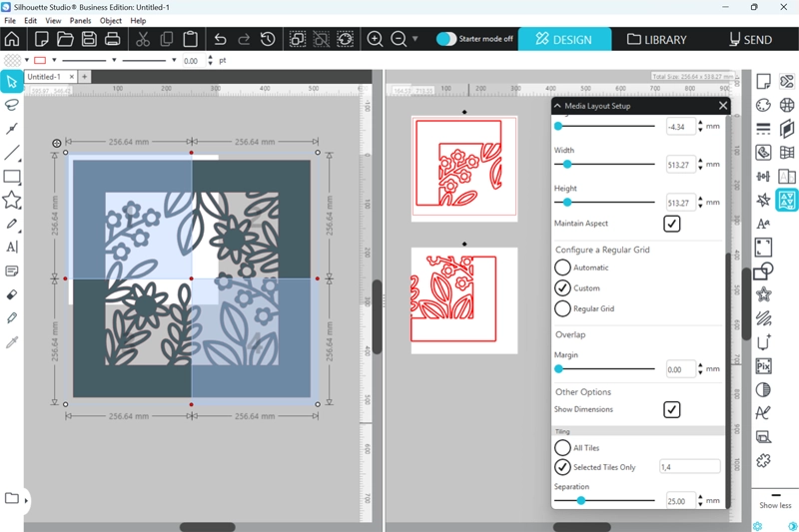
Task: Select the Star shape tool
Action: coord(12,201)
